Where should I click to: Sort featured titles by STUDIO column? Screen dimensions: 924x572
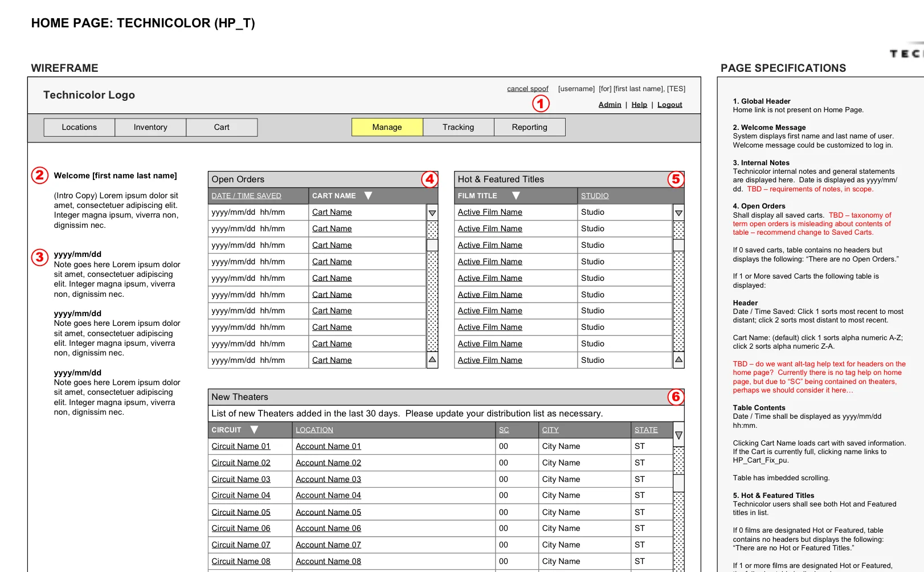595,196
